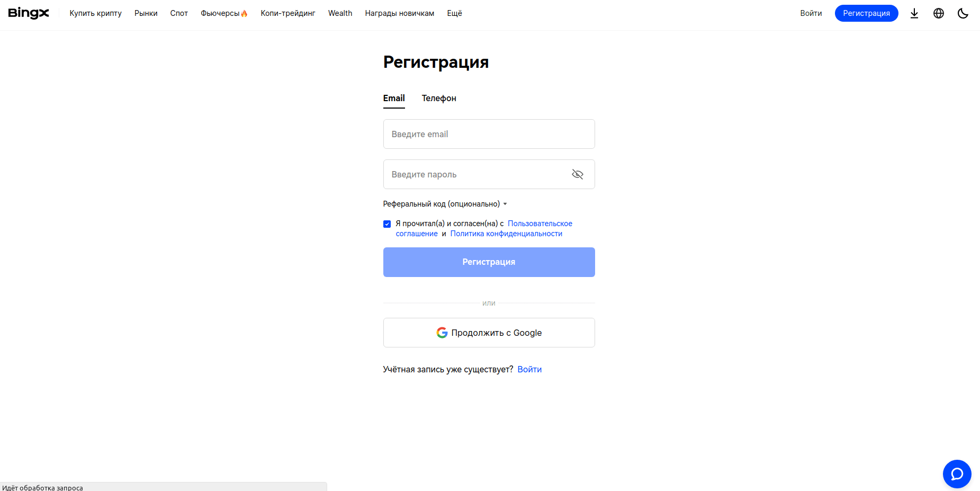Click the email input field
This screenshot has height=491, width=980.
[x=489, y=134]
